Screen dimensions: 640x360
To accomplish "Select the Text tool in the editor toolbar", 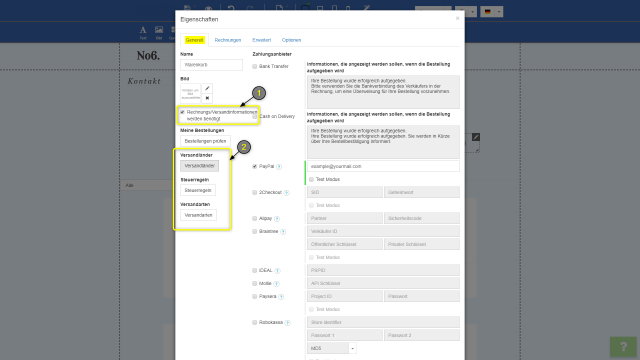I will (x=143, y=32).
